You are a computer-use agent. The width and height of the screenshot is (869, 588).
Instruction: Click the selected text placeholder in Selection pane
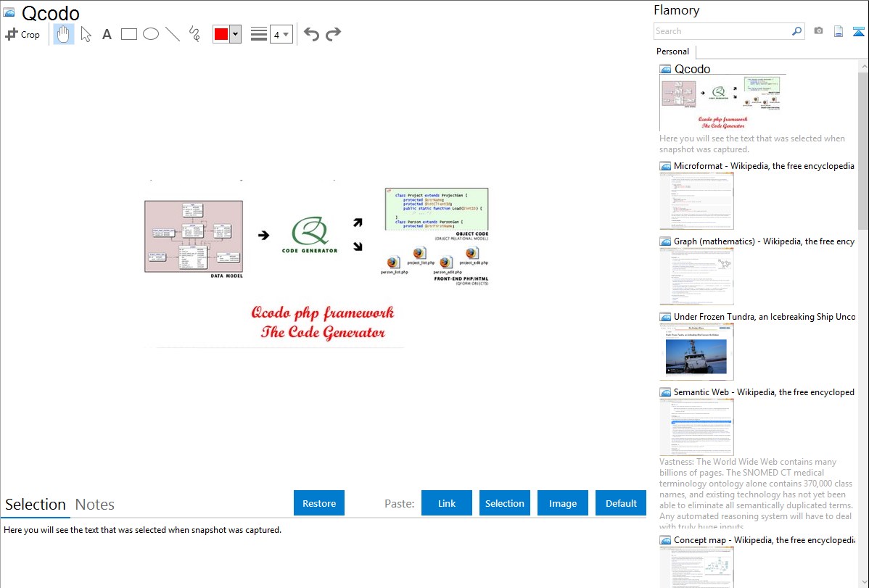tap(142, 530)
